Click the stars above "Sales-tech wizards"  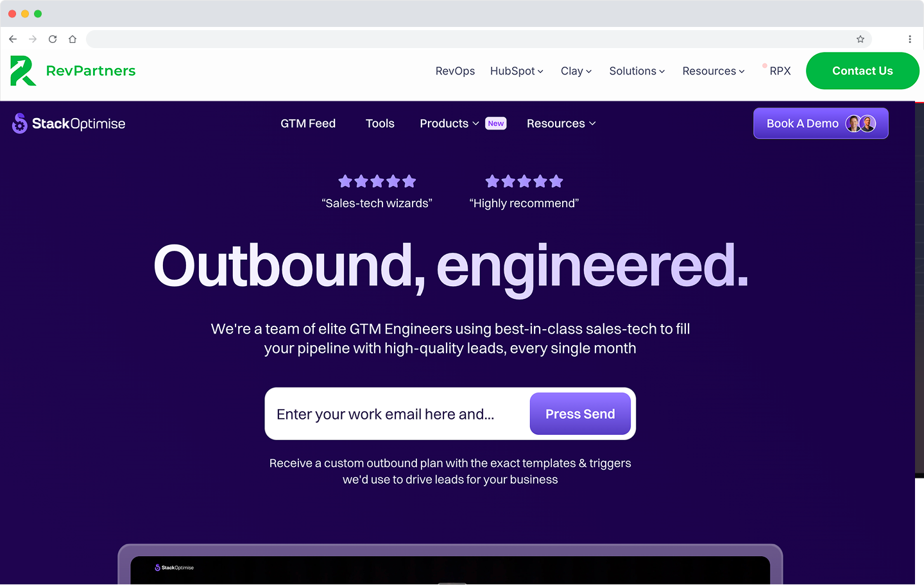(x=377, y=182)
